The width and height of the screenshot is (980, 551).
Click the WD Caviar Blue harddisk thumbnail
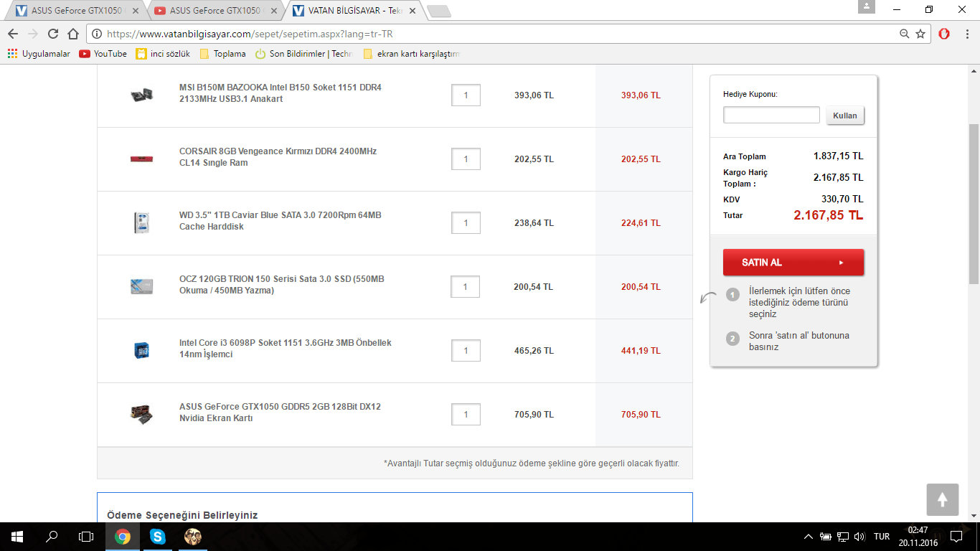pyautogui.click(x=141, y=222)
